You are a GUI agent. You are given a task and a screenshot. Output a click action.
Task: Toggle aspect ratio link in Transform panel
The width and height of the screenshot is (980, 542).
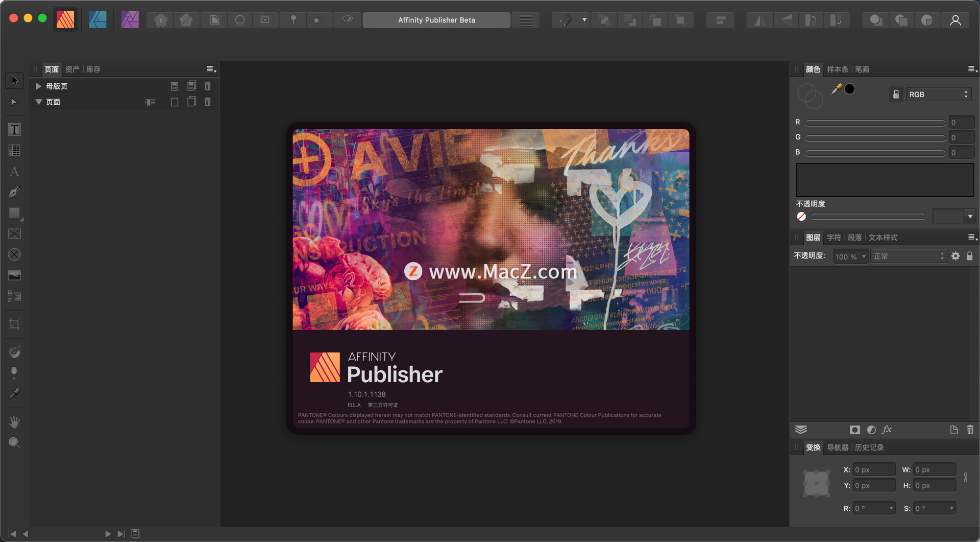[x=966, y=477]
